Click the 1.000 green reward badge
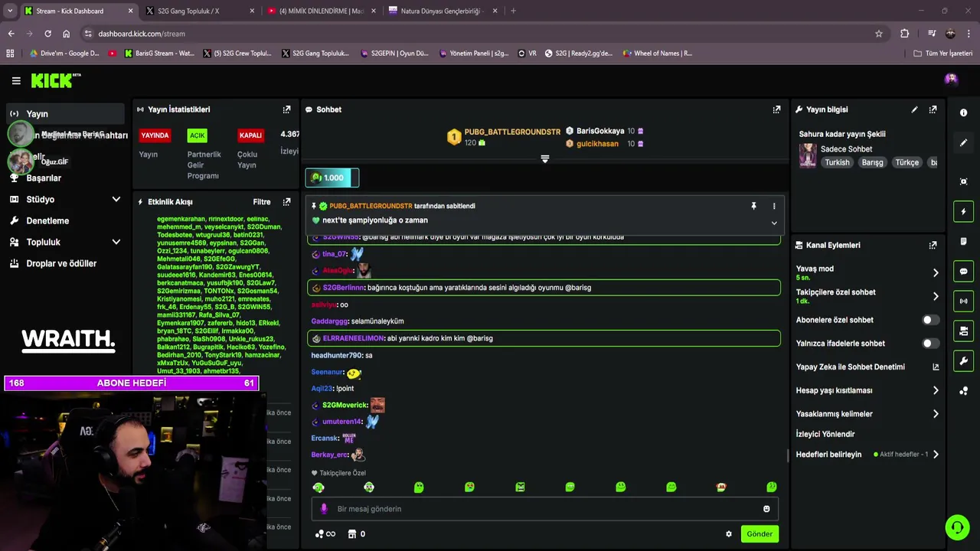This screenshot has height=551, width=980. [332, 178]
